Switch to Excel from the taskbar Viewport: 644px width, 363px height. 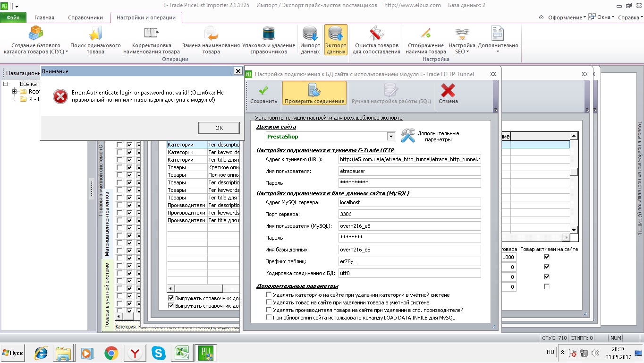pyautogui.click(x=182, y=353)
